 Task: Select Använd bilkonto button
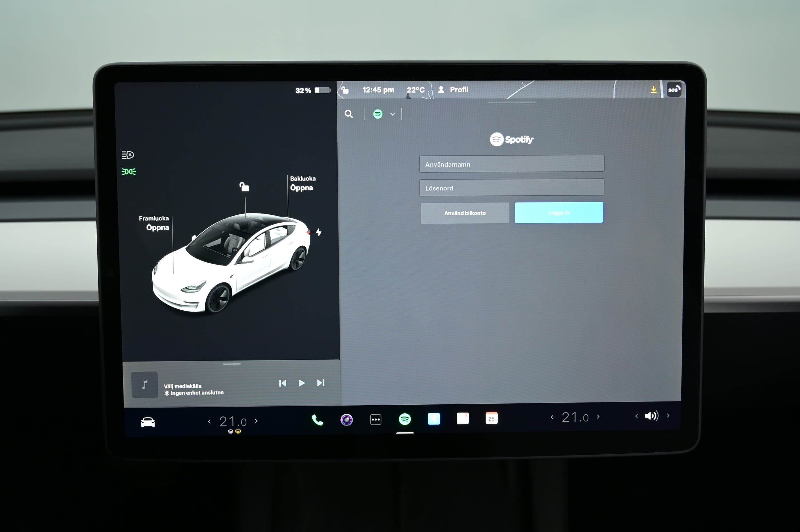pos(465,213)
